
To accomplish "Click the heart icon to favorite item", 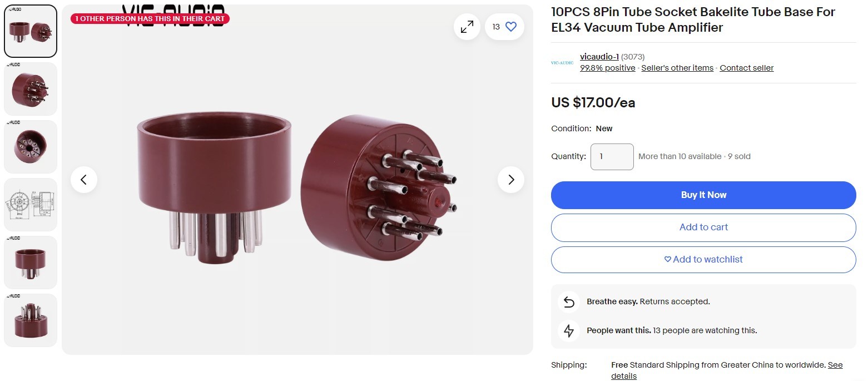I will tap(511, 27).
